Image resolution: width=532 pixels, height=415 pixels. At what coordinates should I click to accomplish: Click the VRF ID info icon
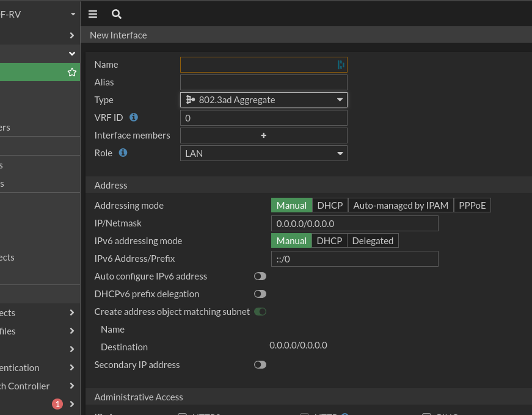pos(134,117)
